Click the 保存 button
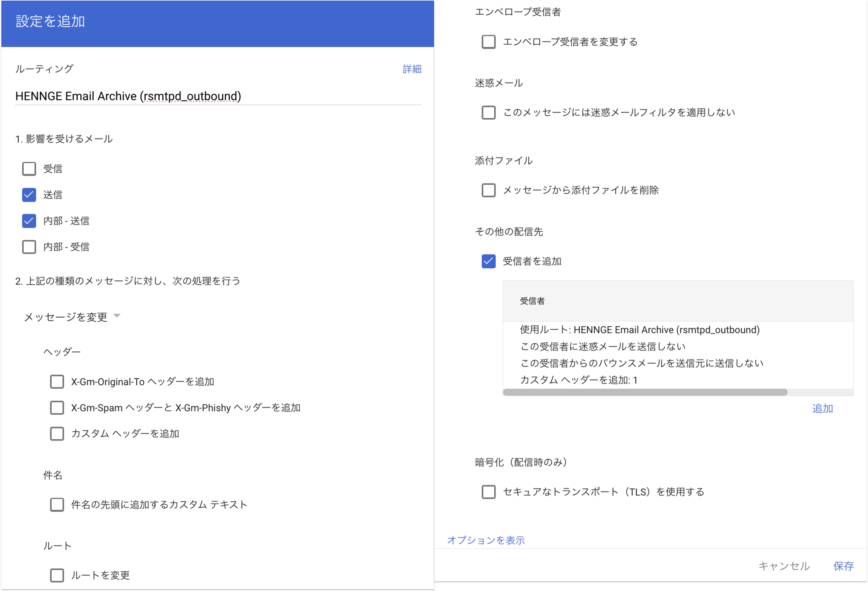This screenshot has width=868, height=591. click(x=843, y=566)
